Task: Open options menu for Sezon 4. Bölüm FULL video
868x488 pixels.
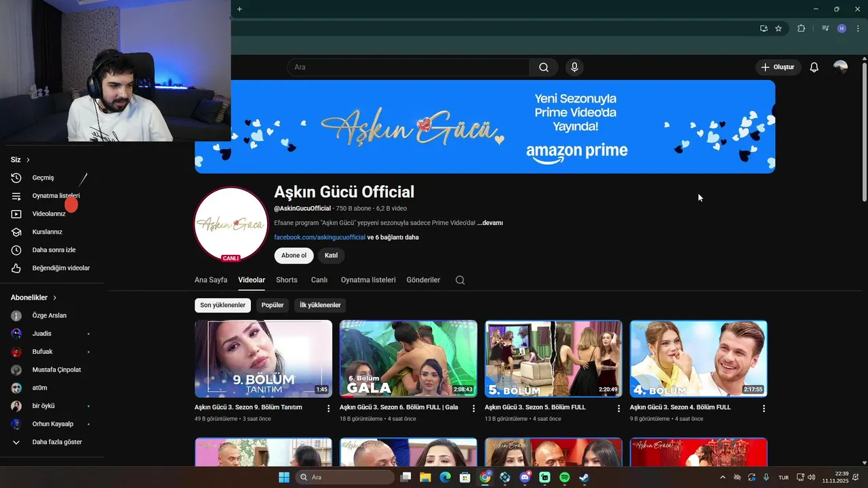Action: click(764, 408)
